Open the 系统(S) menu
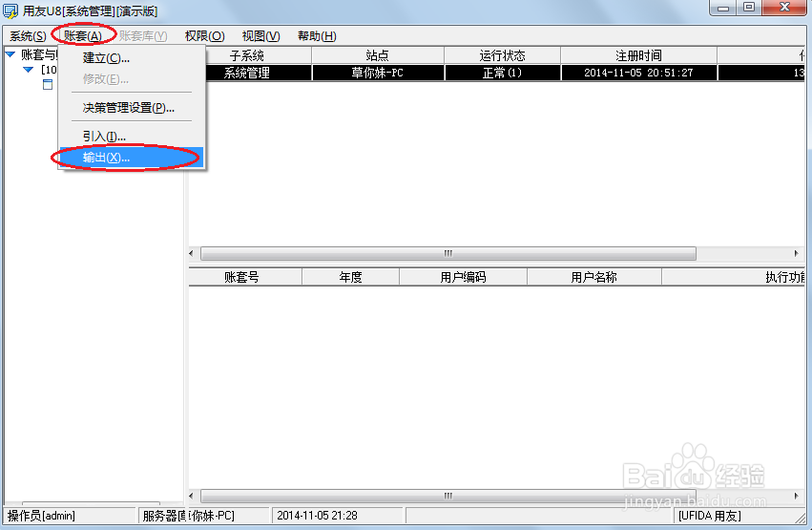812x530 pixels. 28,36
